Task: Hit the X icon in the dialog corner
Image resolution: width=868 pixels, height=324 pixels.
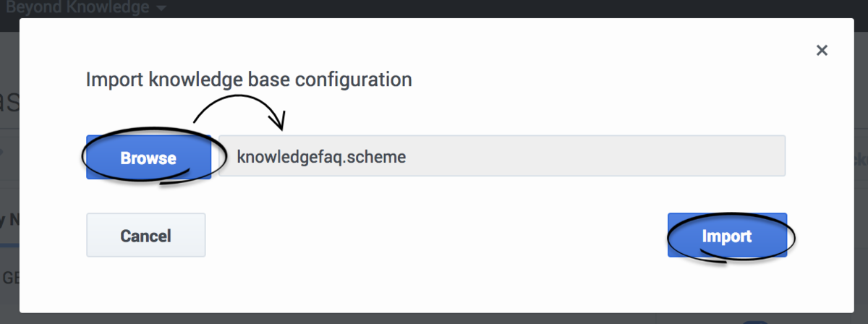Action: [821, 50]
